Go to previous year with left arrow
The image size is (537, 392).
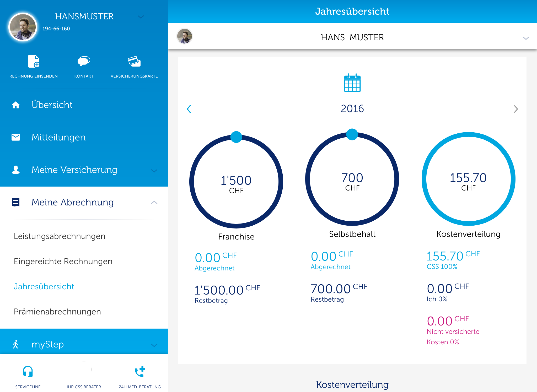[x=189, y=109]
